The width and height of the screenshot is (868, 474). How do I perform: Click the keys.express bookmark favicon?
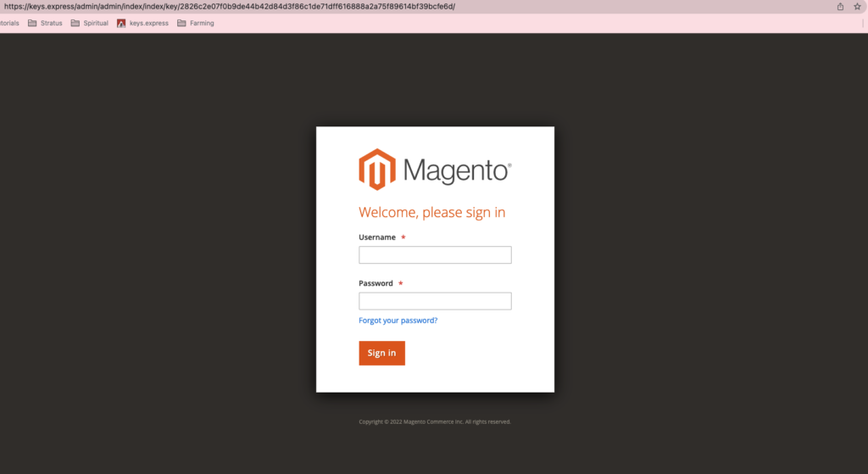pyautogui.click(x=121, y=23)
